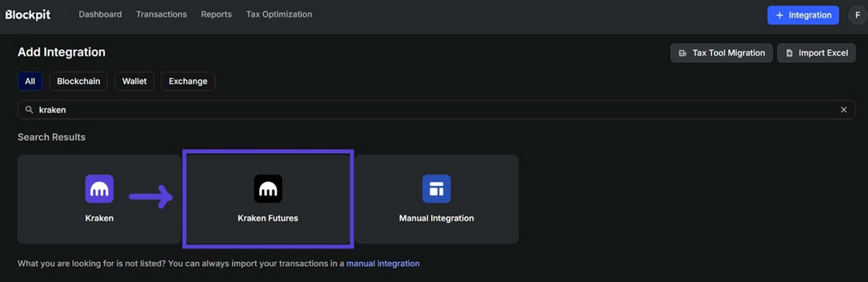The image size is (868, 282).
Task: Click the Import Excel button
Action: coord(816,53)
